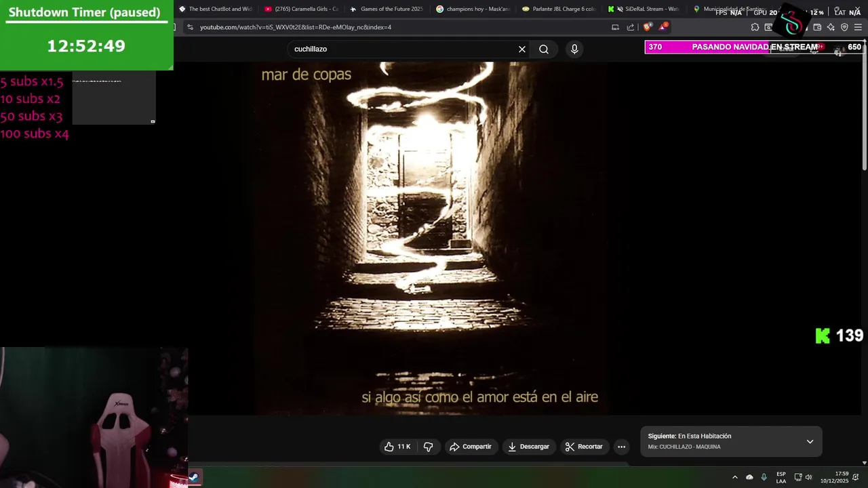Clear the YouTube search box text
Screen dimensions: 868x488
522,49
